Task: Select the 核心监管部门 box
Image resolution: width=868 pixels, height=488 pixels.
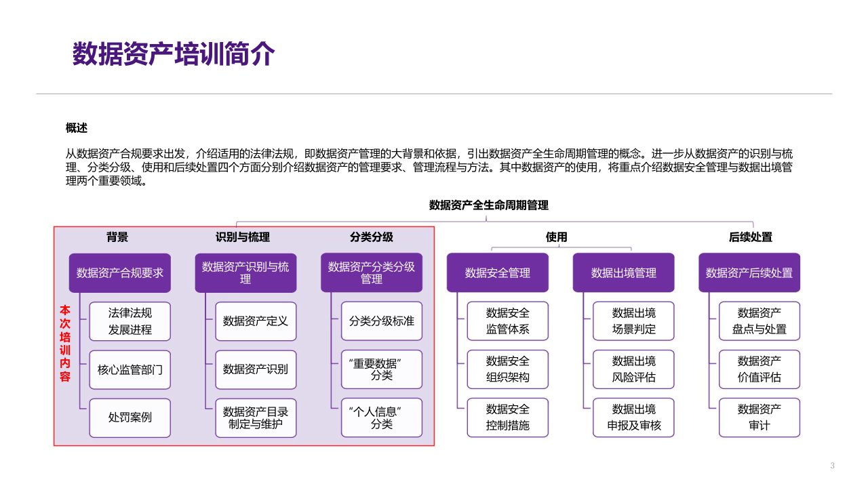Action: (x=130, y=369)
